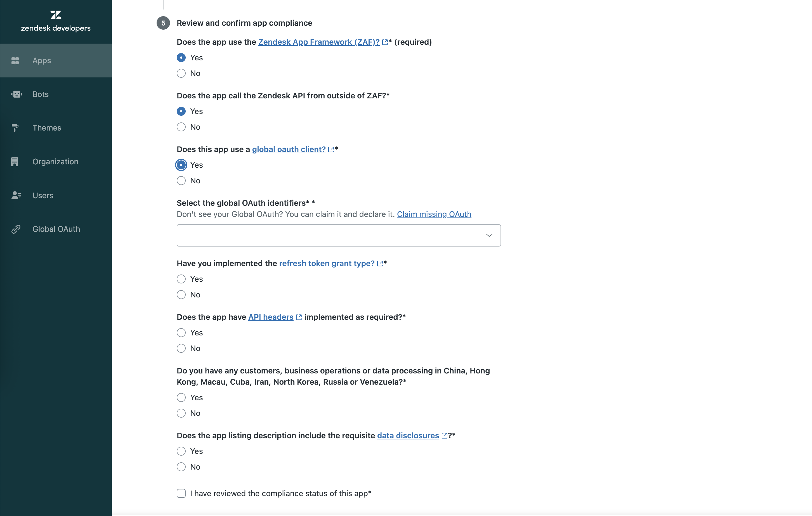
Task: Open Apps via the grid icon
Action: pos(15,61)
